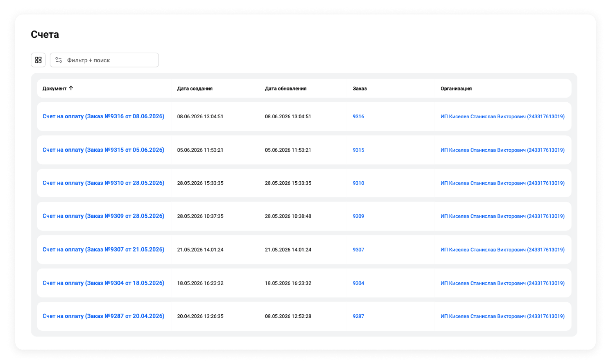Select creation date 20.04.2026 13:26:35
This screenshot has width=611, height=364.
200,317
